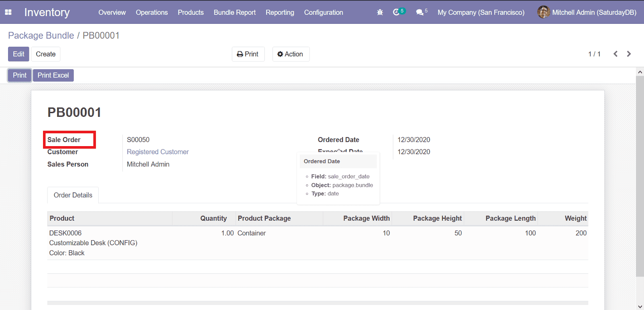Viewport: 644px width, 310px height.
Task: Click the Create button
Action: coord(46,54)
